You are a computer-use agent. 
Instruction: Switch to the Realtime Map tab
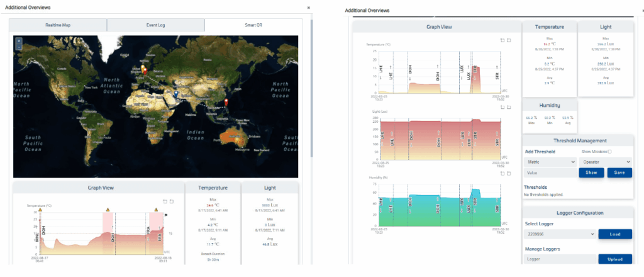[x=57, y=25]
